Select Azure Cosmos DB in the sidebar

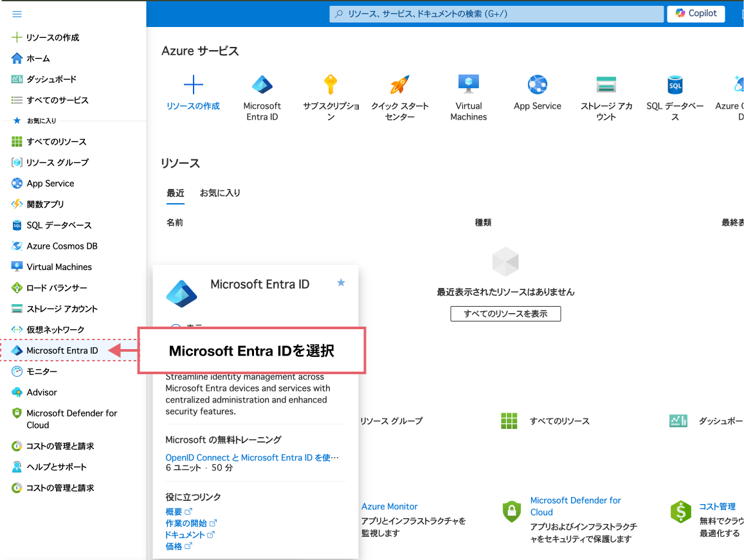click(x=60, y=246)
